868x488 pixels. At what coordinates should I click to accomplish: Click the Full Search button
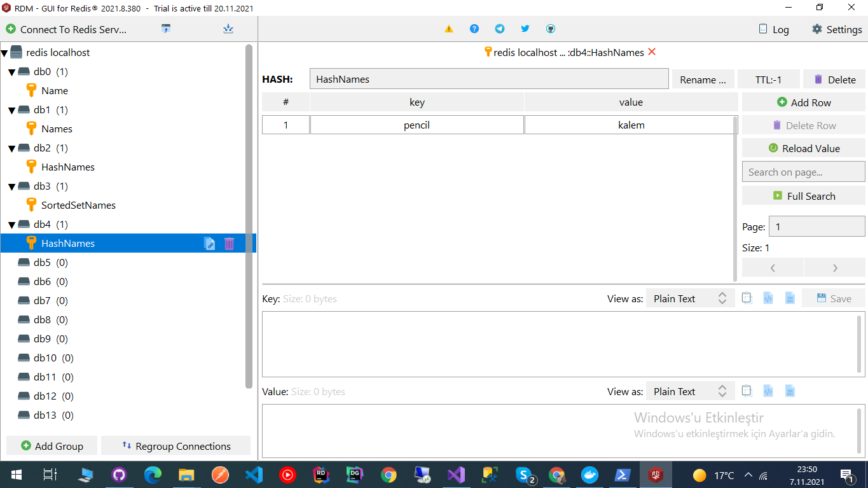804,196
